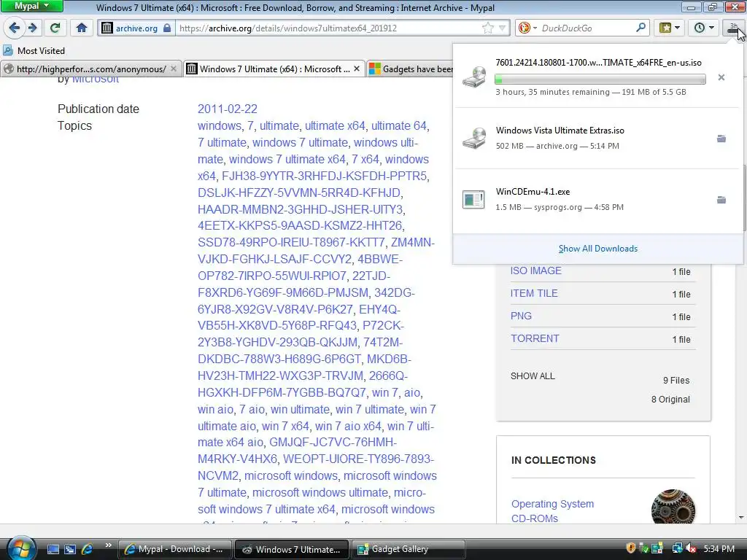Close the highperfor...s.com tab
The height and width of the screenshot is (560, 747).
[174, 69]
